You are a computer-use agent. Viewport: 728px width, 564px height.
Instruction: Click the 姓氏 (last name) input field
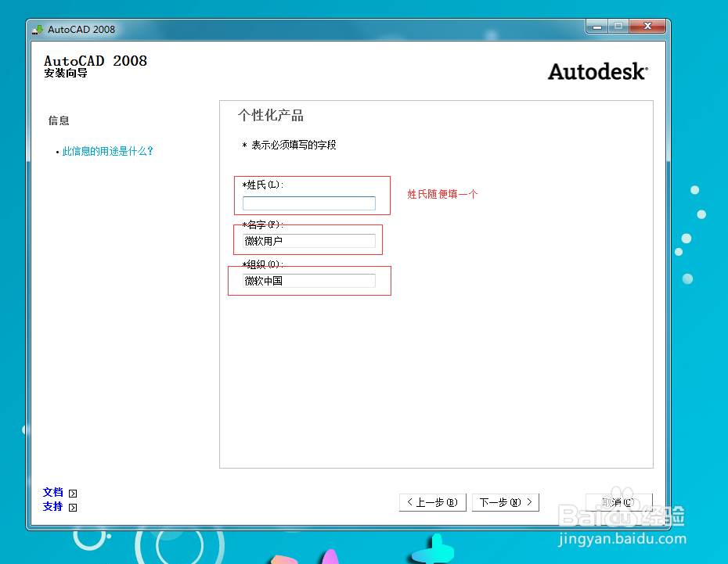pos(308,203)
